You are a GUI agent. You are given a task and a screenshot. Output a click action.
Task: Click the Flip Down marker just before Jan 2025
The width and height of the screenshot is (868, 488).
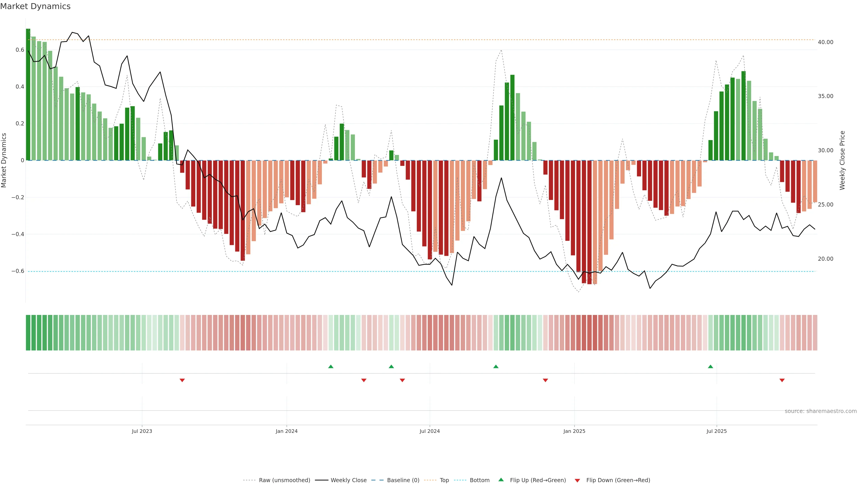pyautogui.click(x=545, y=380)
